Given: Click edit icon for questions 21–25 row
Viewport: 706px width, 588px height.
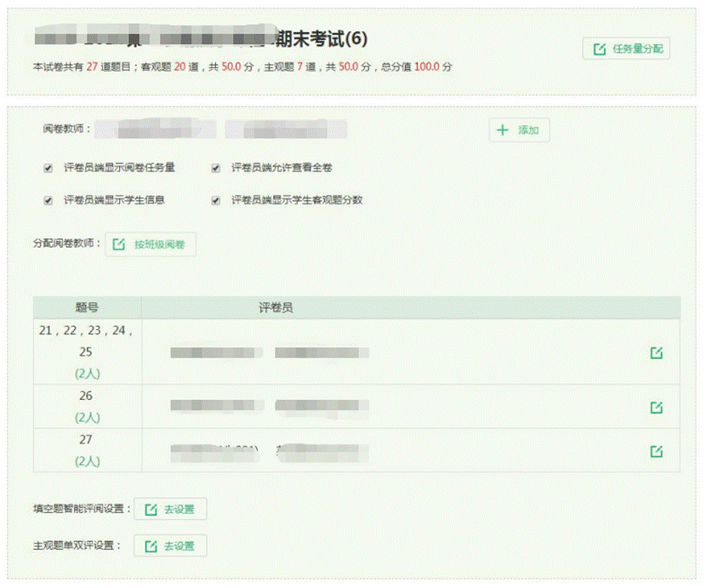Looking at the screenshot, I should (656, 353).
